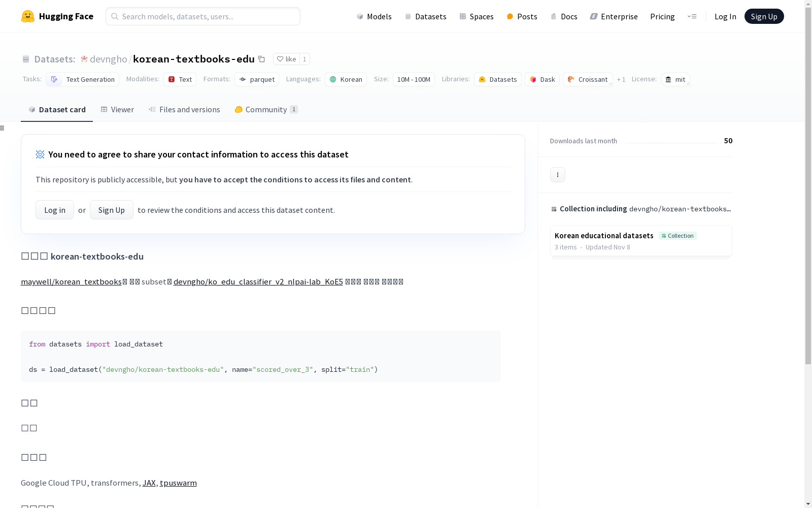Image resolution: width=812 pixels, height=508 pixels.
Task: Open the Enterprise page
Action: tap(614, 16)
